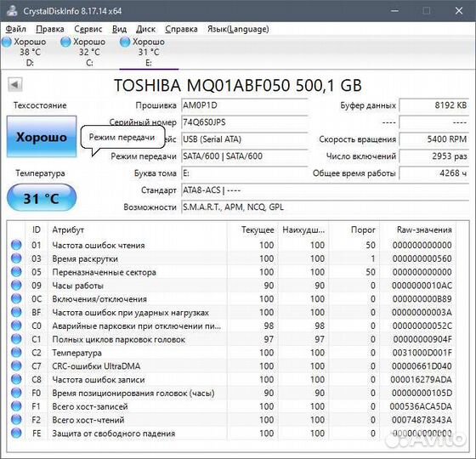
Task: Click status orb for attribute F0 row
Action: 16,393
